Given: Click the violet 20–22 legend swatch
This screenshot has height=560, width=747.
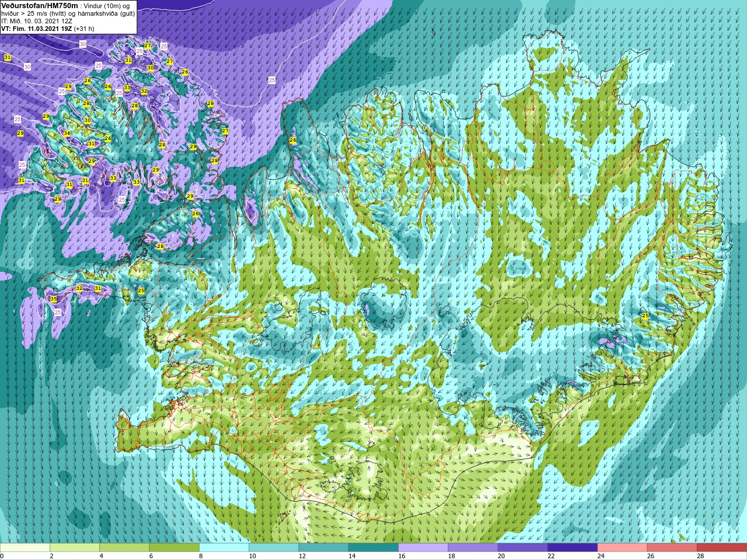Looking at the screenshot, I should [x=522, y=548].
